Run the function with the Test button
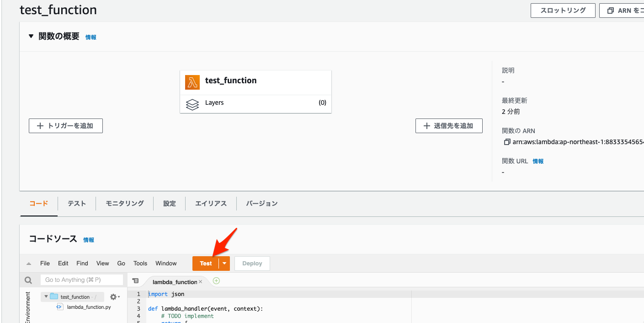Screen dimensions: 644x323 pos(205,263)
